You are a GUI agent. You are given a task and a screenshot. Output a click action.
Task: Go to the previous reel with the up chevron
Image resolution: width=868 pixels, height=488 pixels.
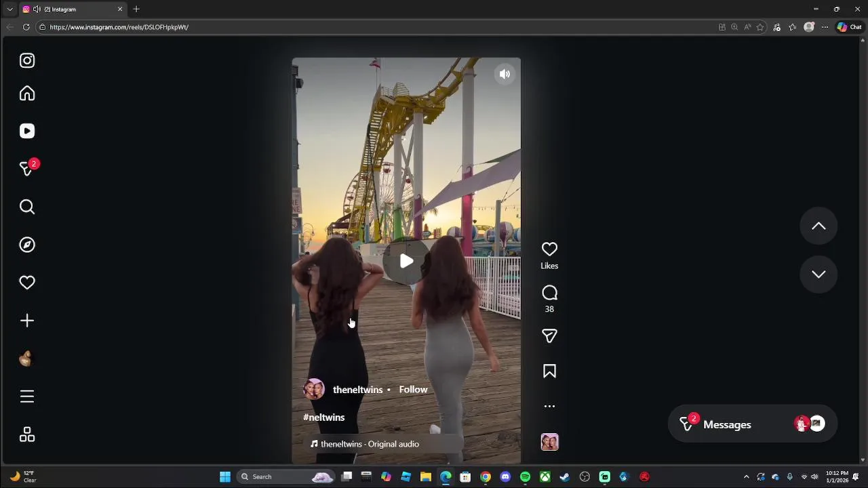[x=818, y=226]
